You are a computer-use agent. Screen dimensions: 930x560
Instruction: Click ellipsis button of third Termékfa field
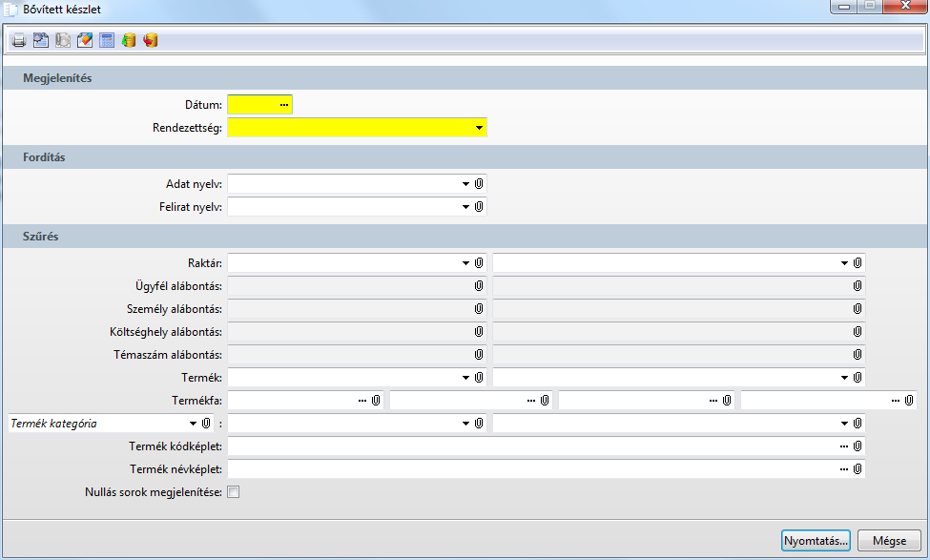[713, 401]
